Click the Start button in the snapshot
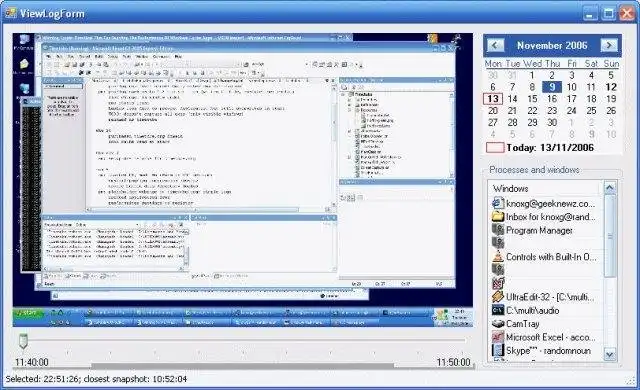This screenshot has width=640, height=390. click(28, 313)
